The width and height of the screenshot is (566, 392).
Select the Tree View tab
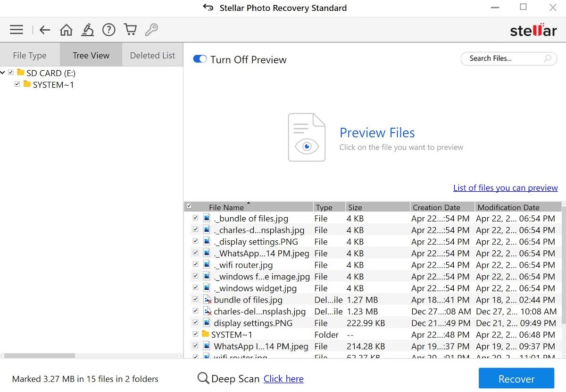tap(91, 55)
